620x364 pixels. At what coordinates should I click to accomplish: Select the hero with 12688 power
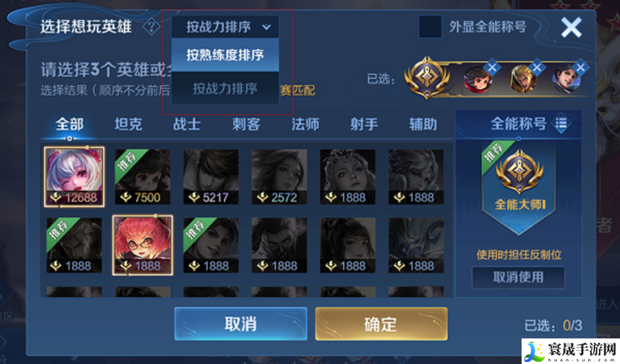pos(74,176)
